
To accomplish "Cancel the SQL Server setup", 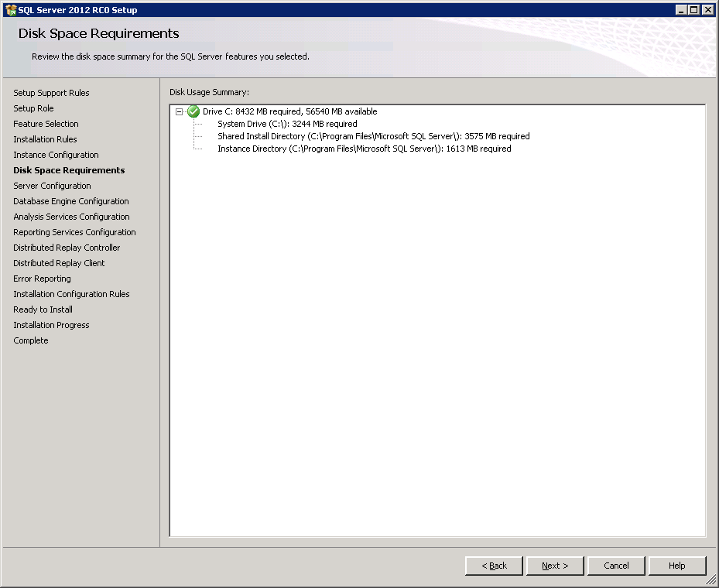I will tap(616, 566).
